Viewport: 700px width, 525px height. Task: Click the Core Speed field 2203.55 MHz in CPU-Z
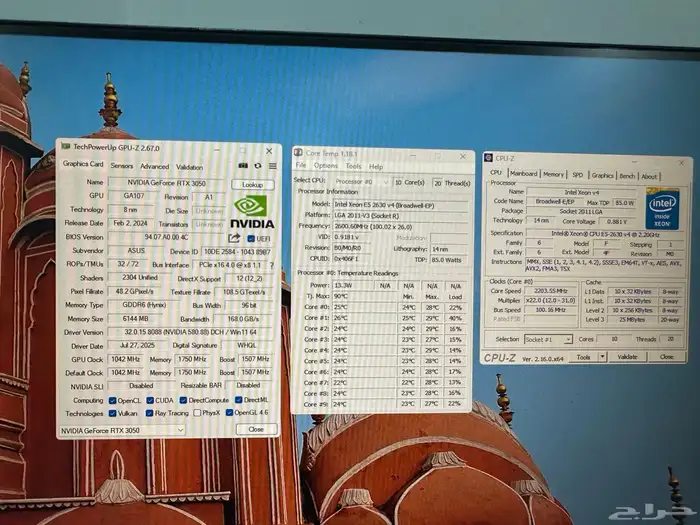coord(551,291)
